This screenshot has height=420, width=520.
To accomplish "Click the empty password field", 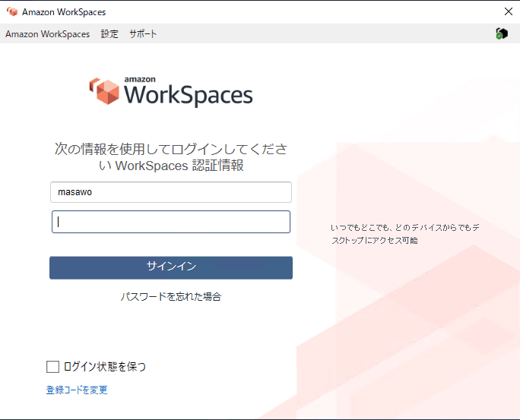I will tap(171, 222).
